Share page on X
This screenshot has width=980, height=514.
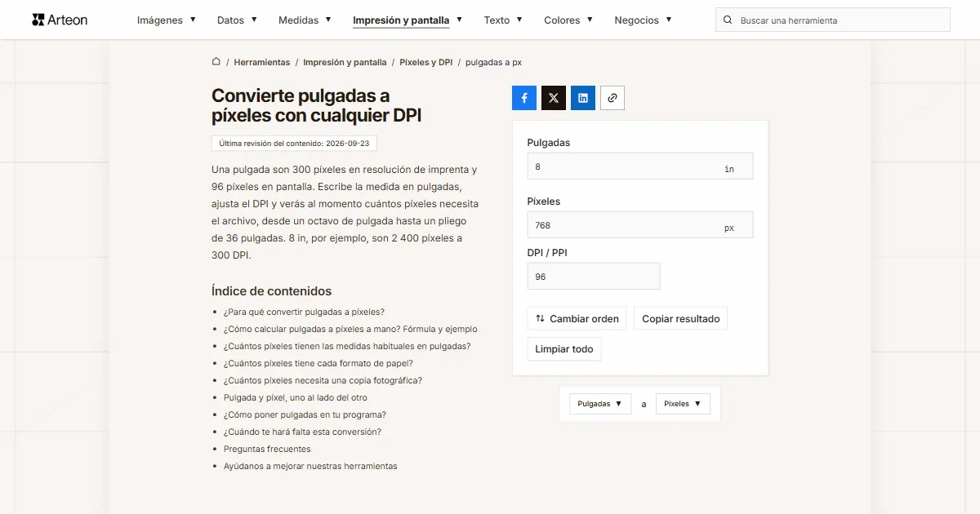pos(554,98)
